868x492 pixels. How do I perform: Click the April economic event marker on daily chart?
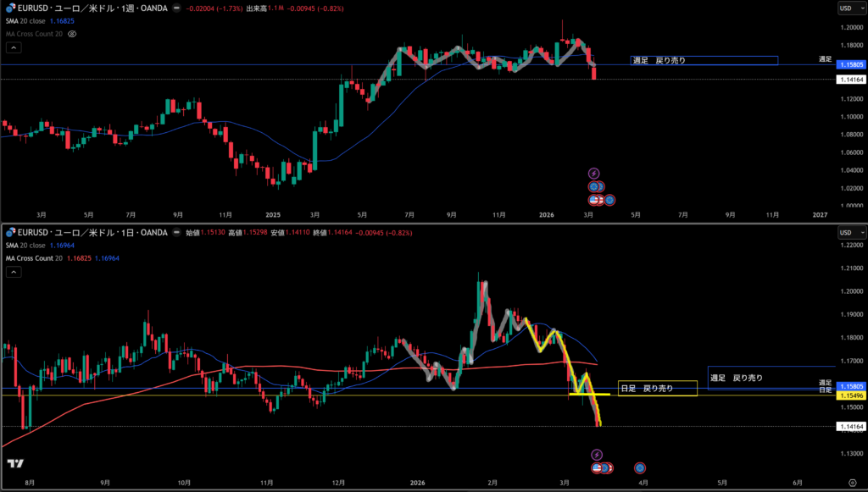click(x=640, y=467)
